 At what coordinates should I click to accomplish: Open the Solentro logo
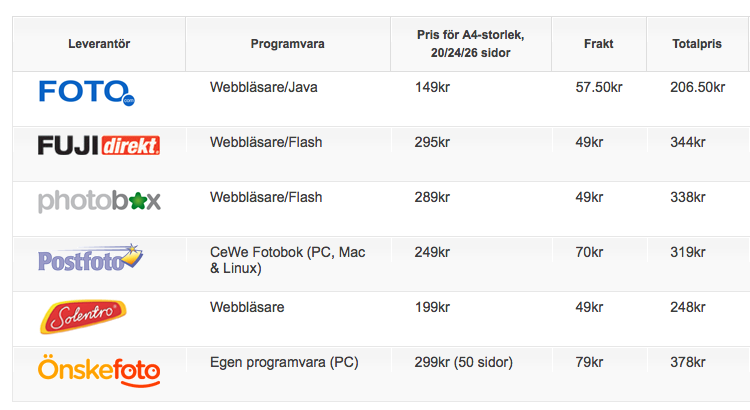tap(83, 316)
